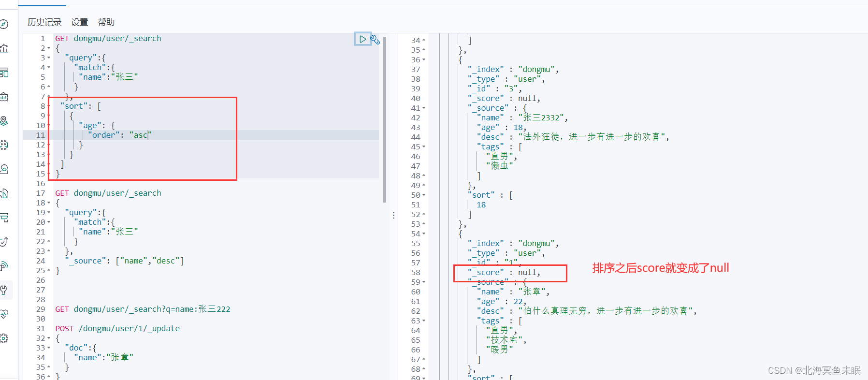868x380 pixels.
Task: Collapse the query block at line 3 in request editor
Action: [x=49, y=58]
